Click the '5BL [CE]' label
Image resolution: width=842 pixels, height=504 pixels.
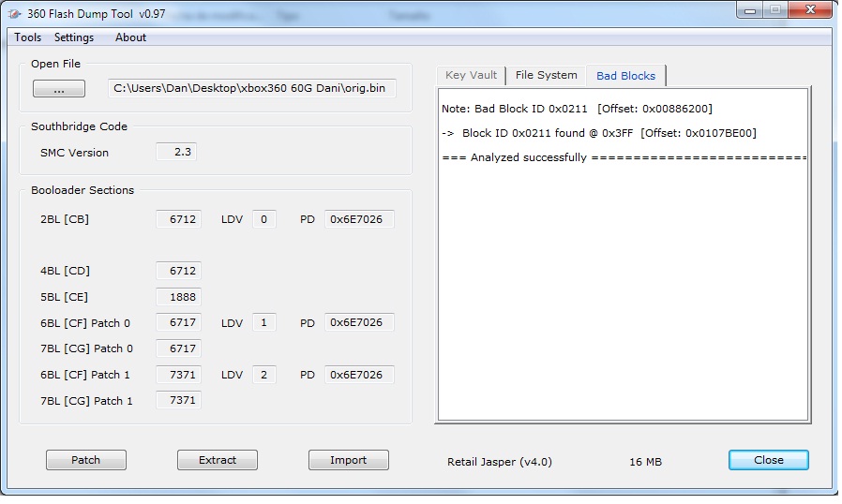coord(64,297)
